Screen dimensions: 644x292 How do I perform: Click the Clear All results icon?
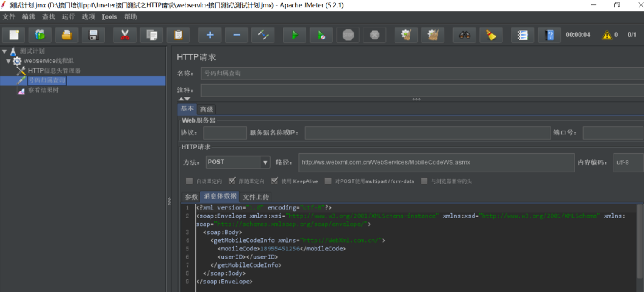coord(433,35)
